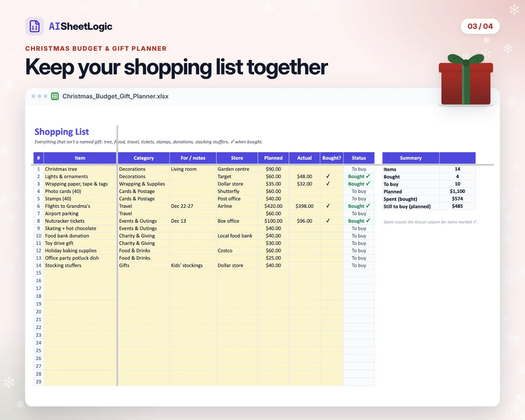Click the Garden centre store cell
Screen dimensions: 525x420
[237, 169]
